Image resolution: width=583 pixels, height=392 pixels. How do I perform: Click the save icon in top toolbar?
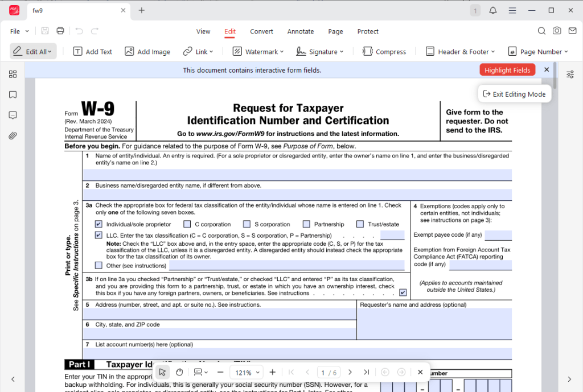[x=45, y=31]
